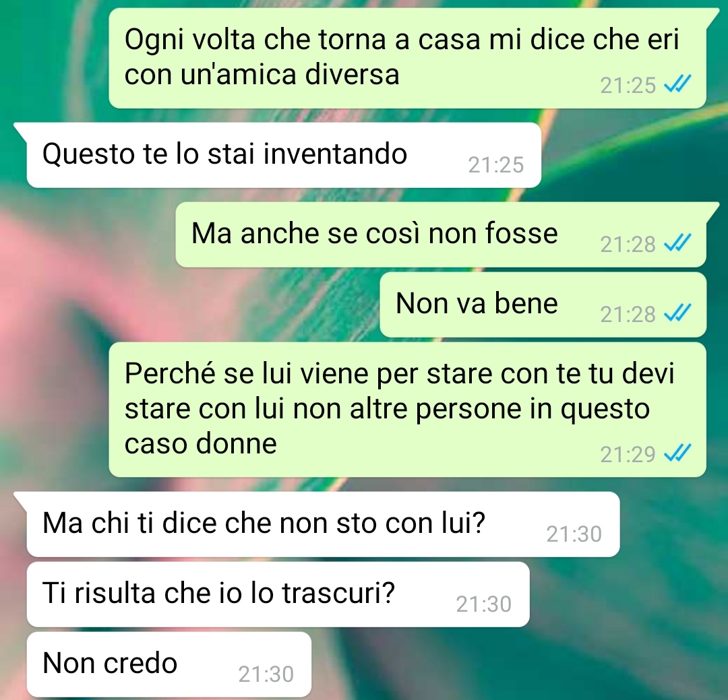Tap the 21:25 timestamp on the received message
Viewport: 728px width, 700px height.
496,165
